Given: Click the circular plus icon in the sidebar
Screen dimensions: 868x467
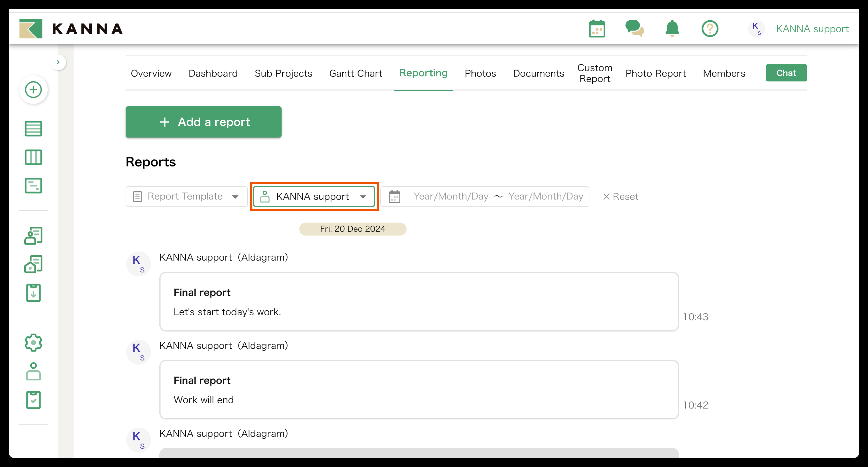Looking at the screenshot, I should [x=33, y=90].
